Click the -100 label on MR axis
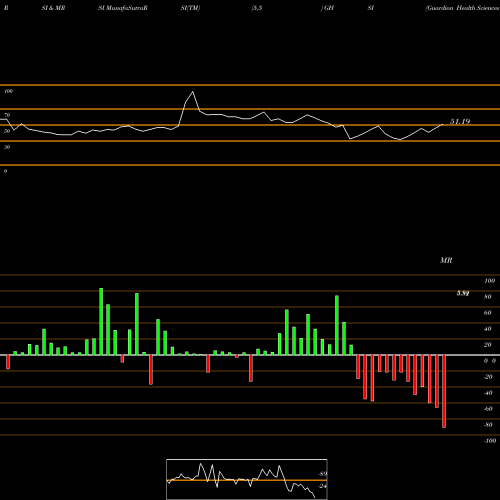 [x=490, y=441]
